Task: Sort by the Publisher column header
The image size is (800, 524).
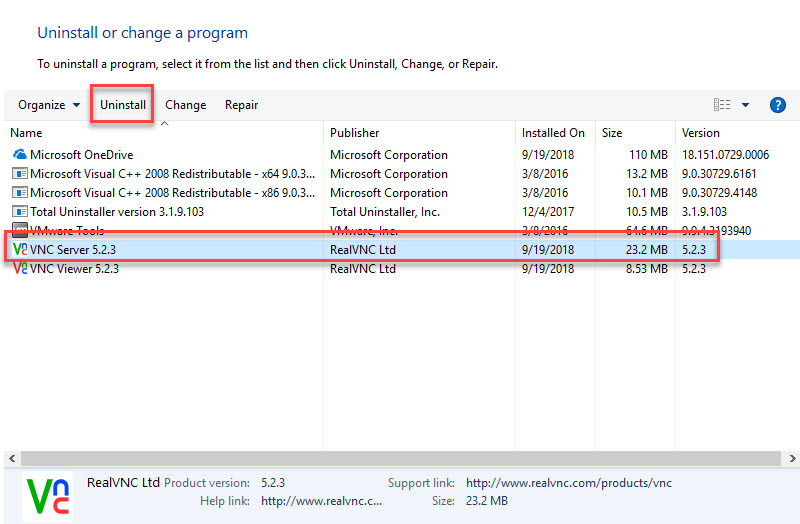Action: (419, 133)
